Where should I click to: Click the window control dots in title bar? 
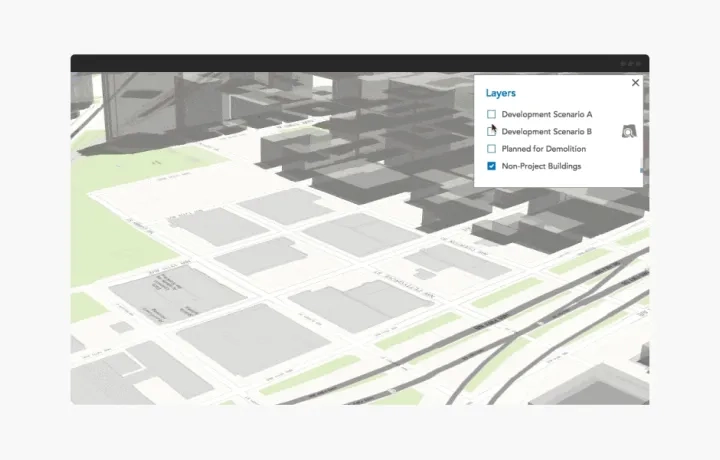pos(630,63)
